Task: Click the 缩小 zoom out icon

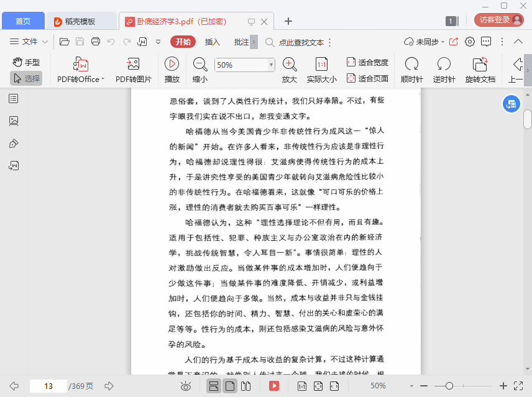Action: coord(200,70)
